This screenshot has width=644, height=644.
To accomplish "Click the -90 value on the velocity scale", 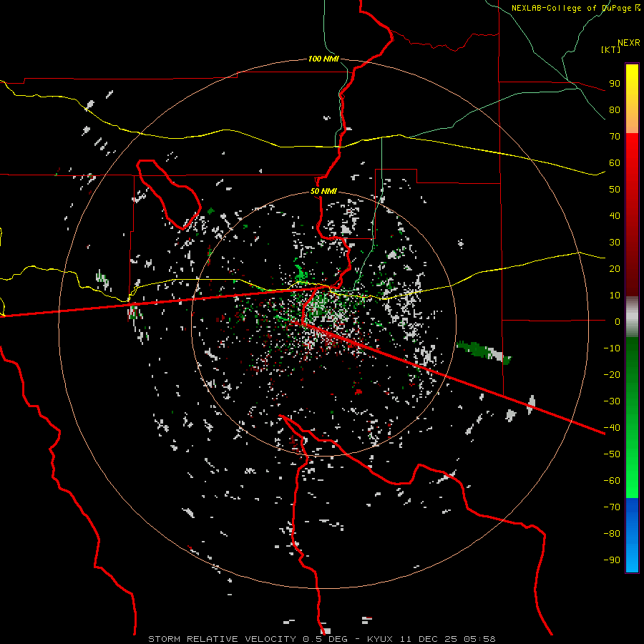I will click(x=612, y=560).
